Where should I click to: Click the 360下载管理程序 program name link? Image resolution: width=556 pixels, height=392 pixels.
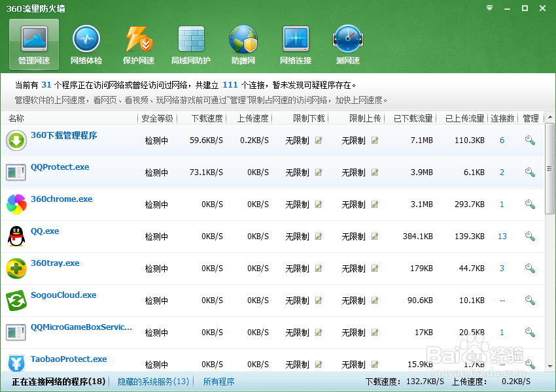click(64, 135)
